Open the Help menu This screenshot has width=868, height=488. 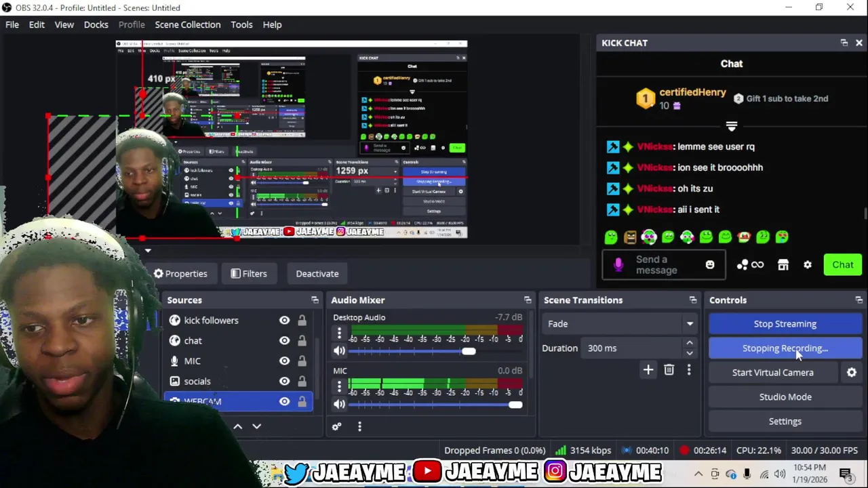(x=272, y=24)
